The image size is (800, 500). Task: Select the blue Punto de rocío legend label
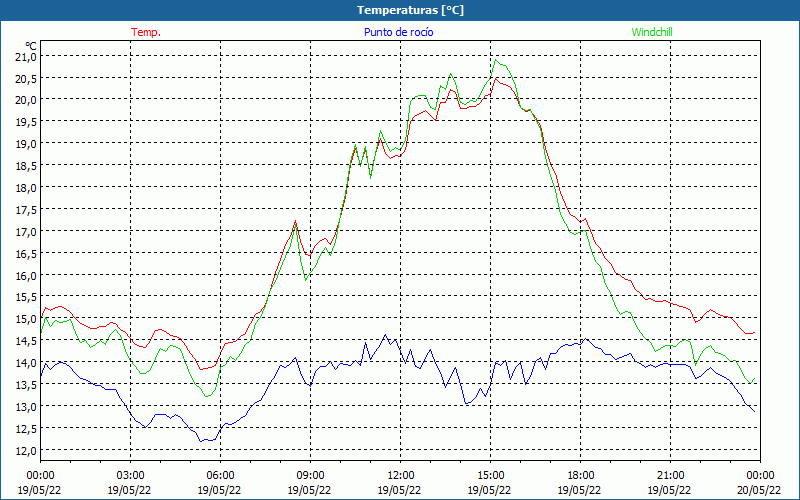(398, 32)
